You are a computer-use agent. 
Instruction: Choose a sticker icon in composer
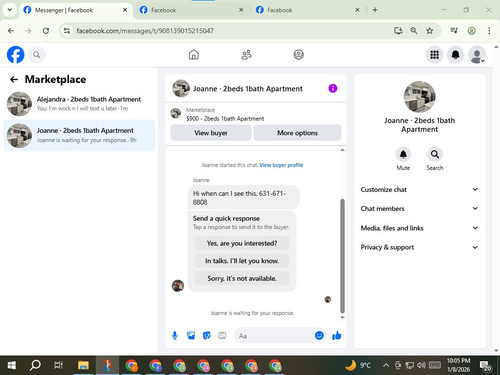point(207,336)
